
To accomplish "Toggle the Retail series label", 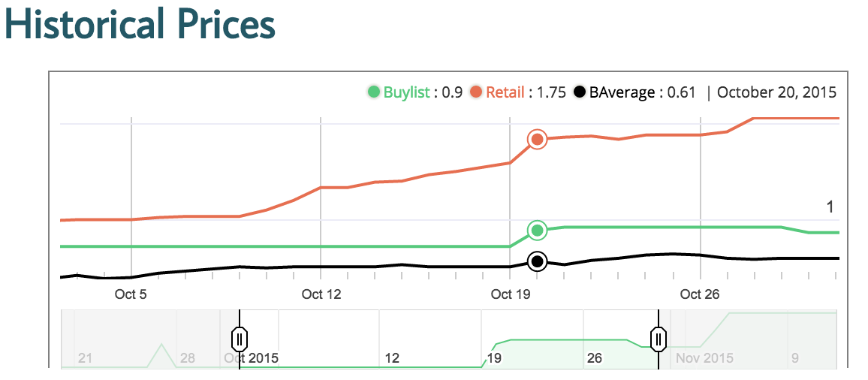I will (x=505, y=92).
